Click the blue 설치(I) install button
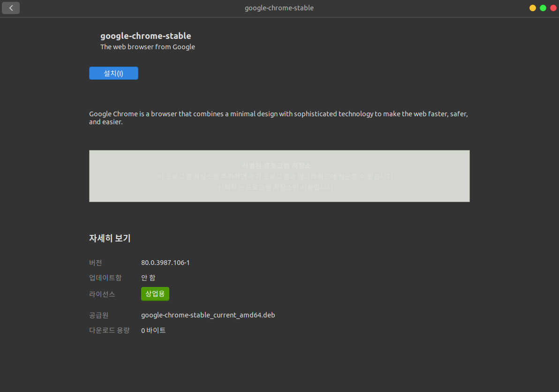 click(x=114, y=74)
